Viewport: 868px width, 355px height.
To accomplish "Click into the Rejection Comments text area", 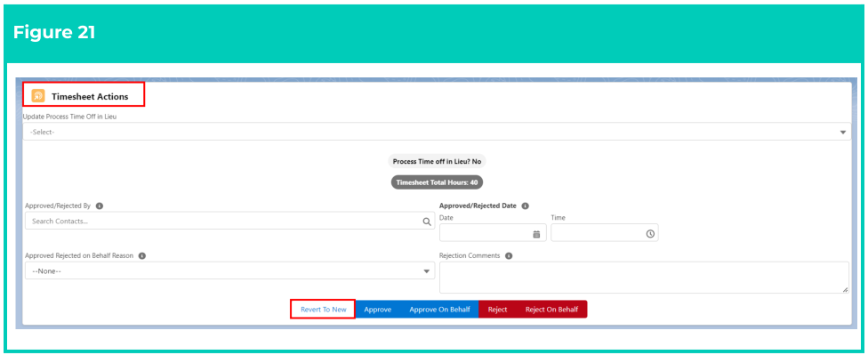I will (644, 278).
